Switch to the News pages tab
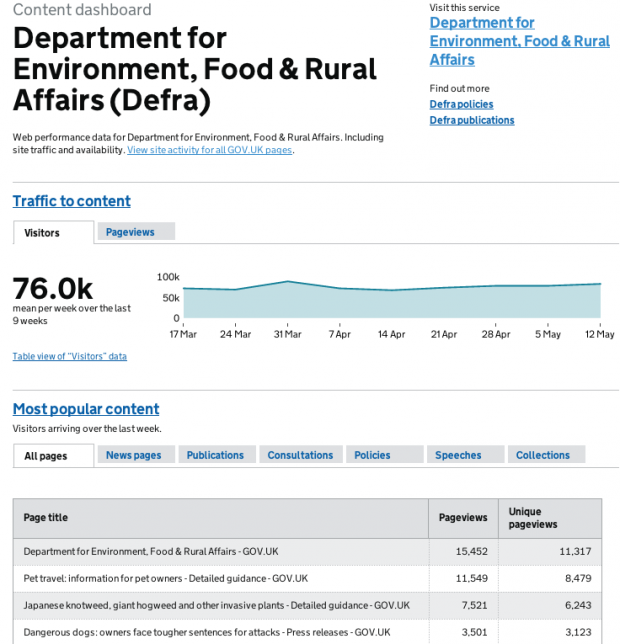The image size is (620, 644). tap(136, 455)
